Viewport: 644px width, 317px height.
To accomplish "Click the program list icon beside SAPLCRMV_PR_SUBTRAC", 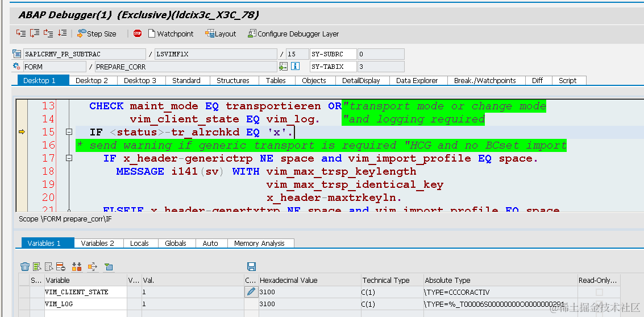I will click(16, 54).
